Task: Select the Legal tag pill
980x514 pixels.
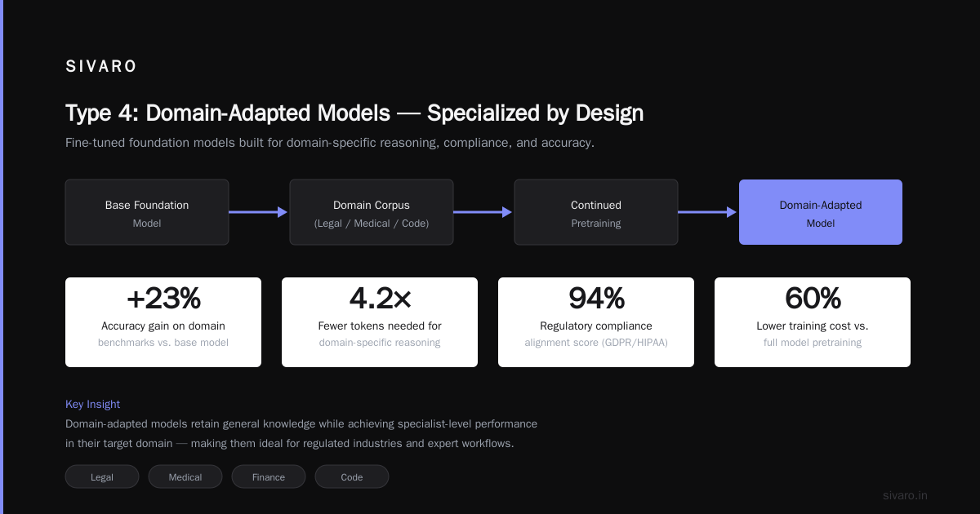Action: (x=102, y=476)
